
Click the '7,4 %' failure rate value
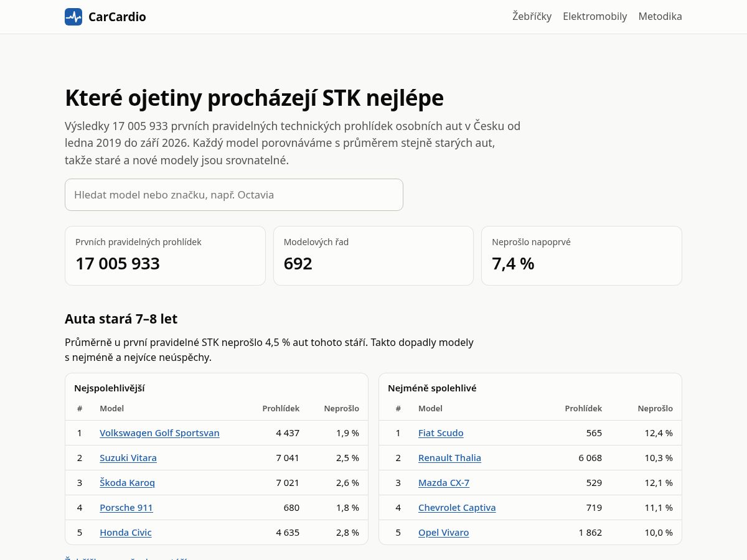[x=513, y=264]
